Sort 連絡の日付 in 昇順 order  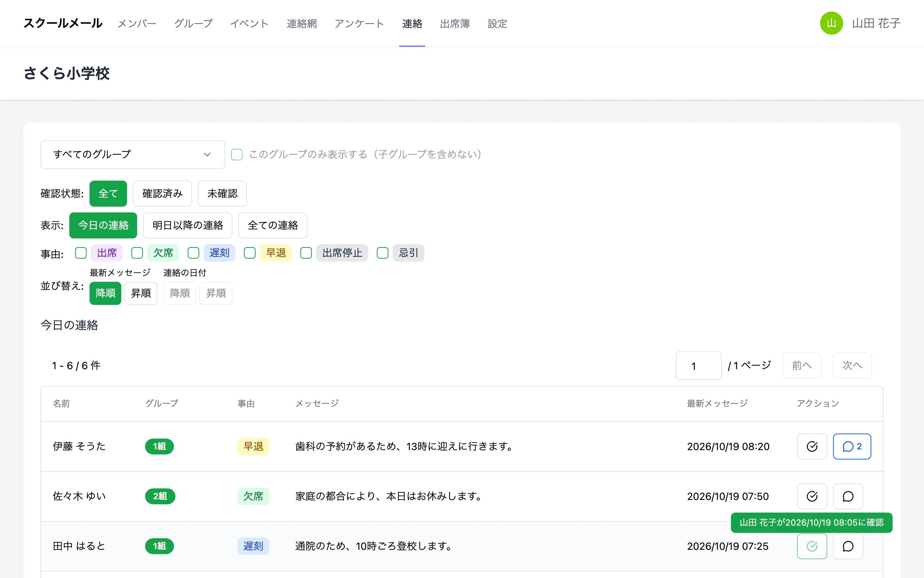pos(216,293)
